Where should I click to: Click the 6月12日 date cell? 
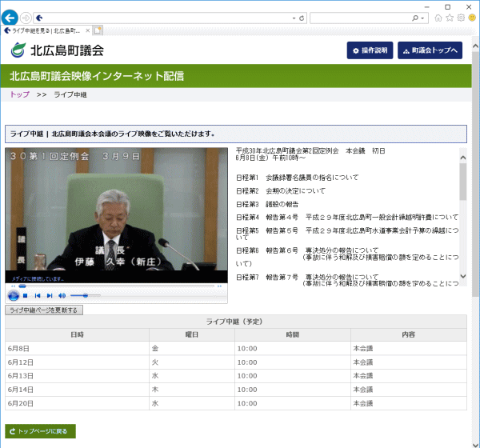77,362
